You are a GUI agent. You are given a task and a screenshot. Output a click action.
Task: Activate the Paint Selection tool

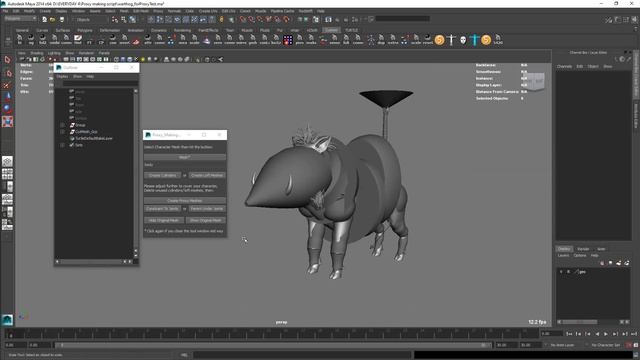coord(7,85)
